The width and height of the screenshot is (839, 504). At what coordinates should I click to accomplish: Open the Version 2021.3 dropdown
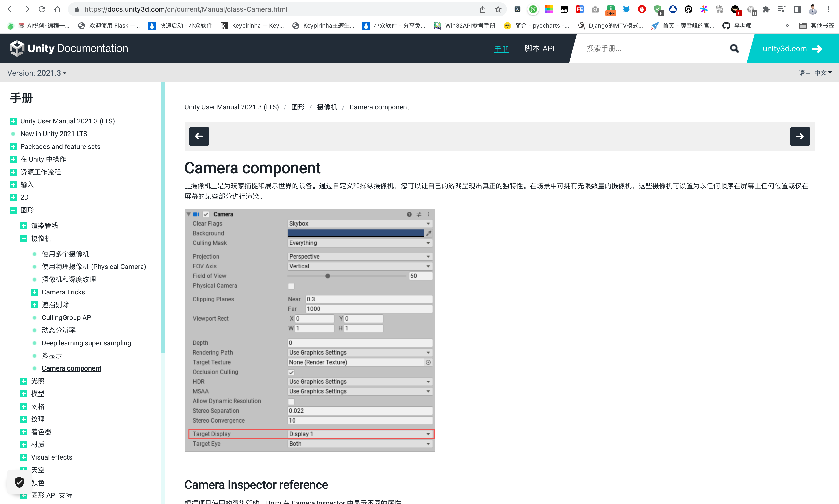coord(37,73)
